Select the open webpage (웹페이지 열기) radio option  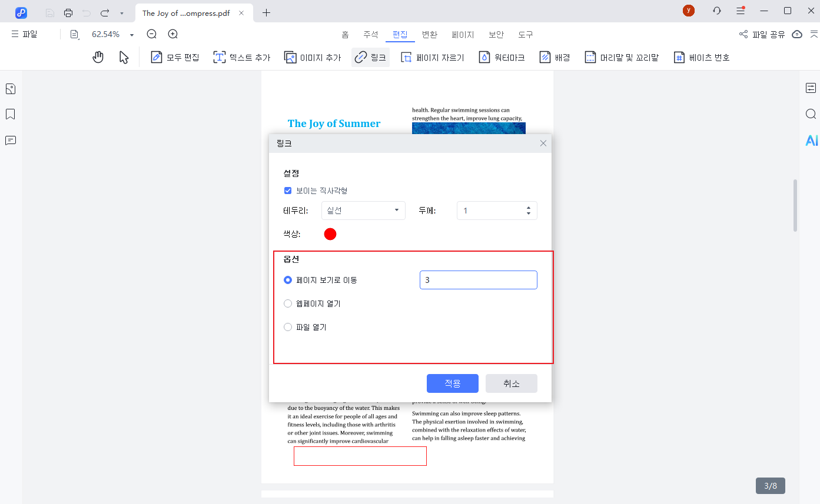288,303
